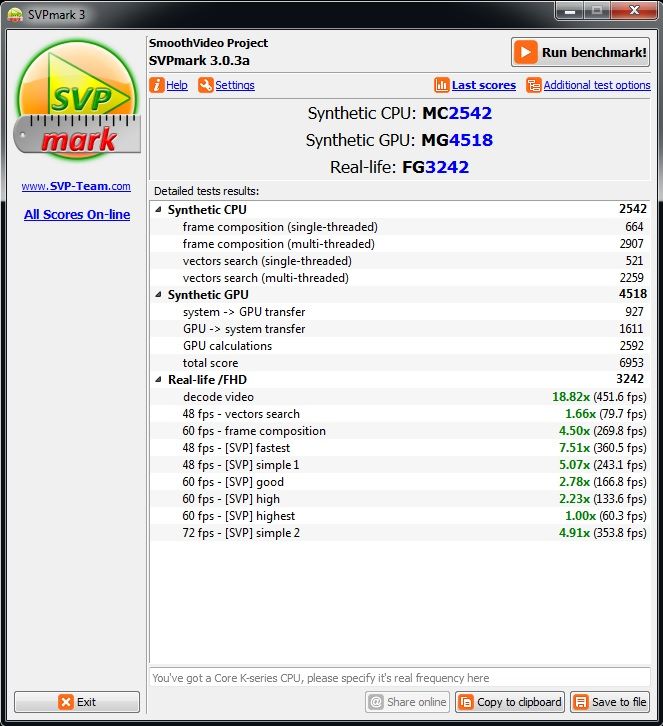Select frame composition (single-threaded) row
Viewport: 663px width, 726px height.
[400, 227]
